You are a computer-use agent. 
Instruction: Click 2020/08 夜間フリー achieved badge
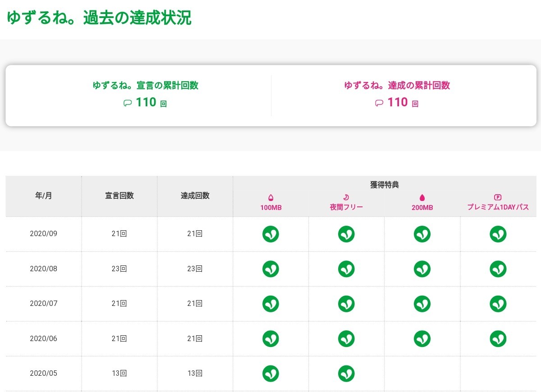[346, 269]
